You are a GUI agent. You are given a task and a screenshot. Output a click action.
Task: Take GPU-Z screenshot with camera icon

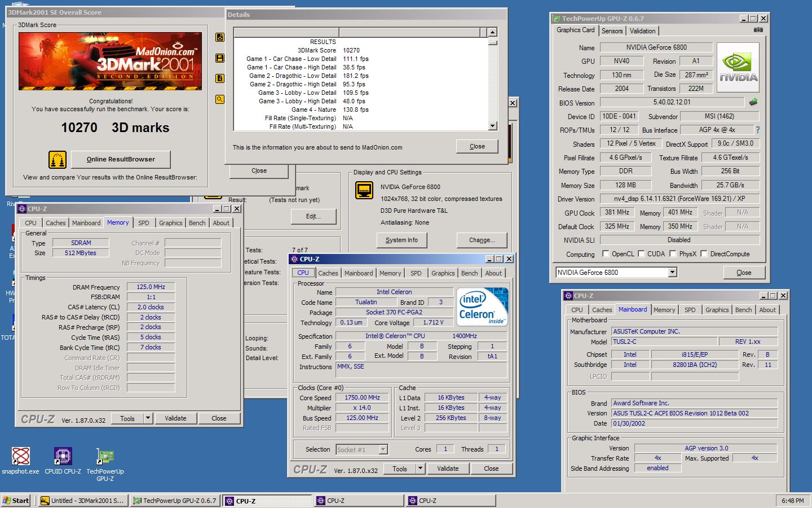[x=758, y=30]
